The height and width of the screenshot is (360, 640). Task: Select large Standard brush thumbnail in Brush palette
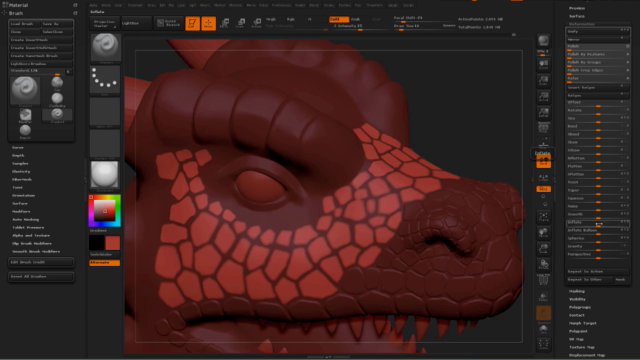[25, 91]
